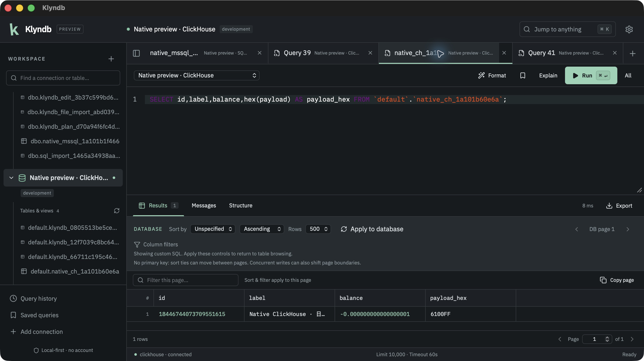Open the connection selector dropdown
The image size is (644, 361).
coord(196,75)
